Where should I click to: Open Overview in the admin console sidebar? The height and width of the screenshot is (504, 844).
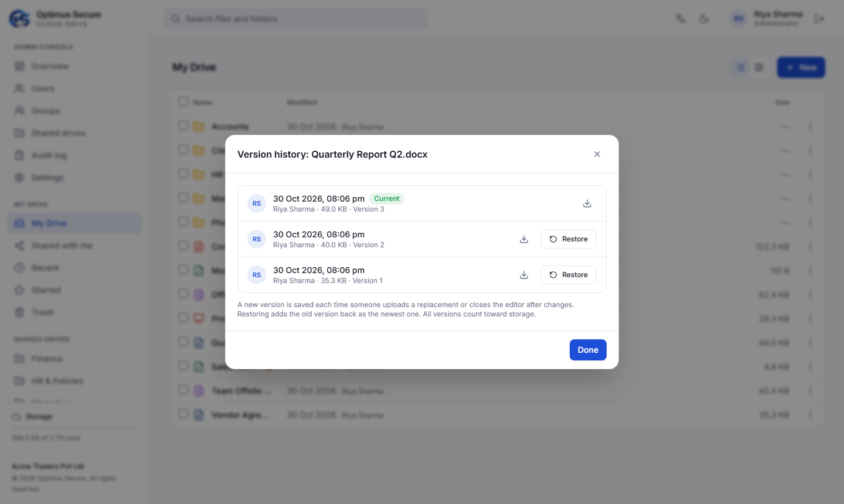pos(75,66)
